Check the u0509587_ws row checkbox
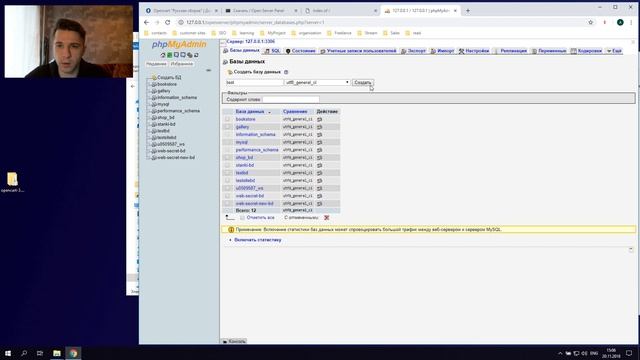Viewport: 640px width, 360px height. click(x=227, y=188)
